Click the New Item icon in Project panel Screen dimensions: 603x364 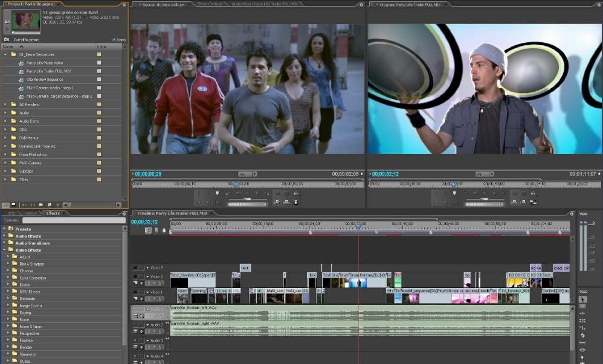[x=50, y=205]
